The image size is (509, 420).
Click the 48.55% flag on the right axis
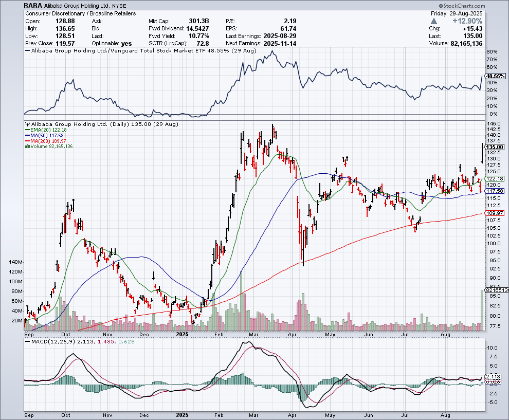pos(495,76)
